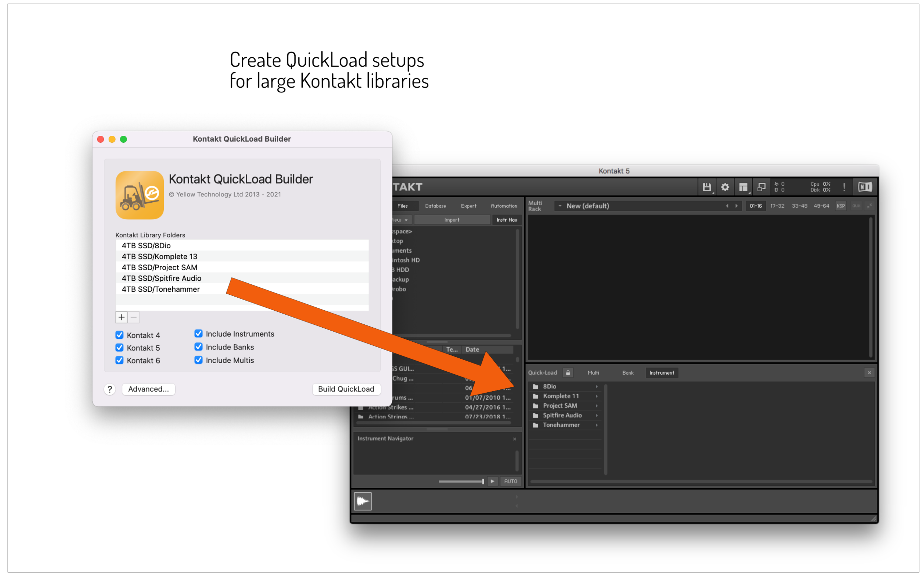Viewport: 924px width, 578px height.
Task: Switch to the Expert tab
Action: click(x=468, y=206)
